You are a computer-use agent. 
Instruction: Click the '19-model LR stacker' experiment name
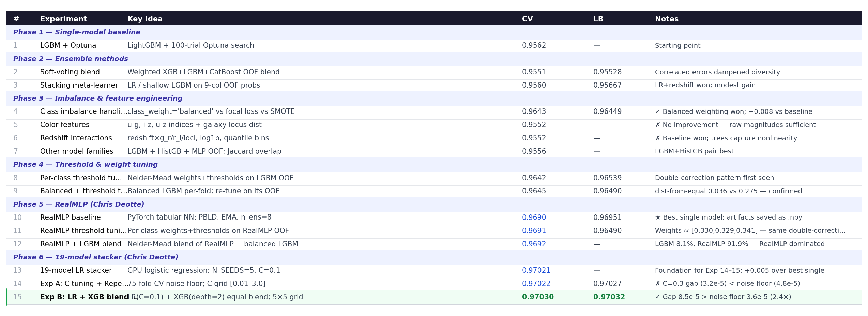76,271
